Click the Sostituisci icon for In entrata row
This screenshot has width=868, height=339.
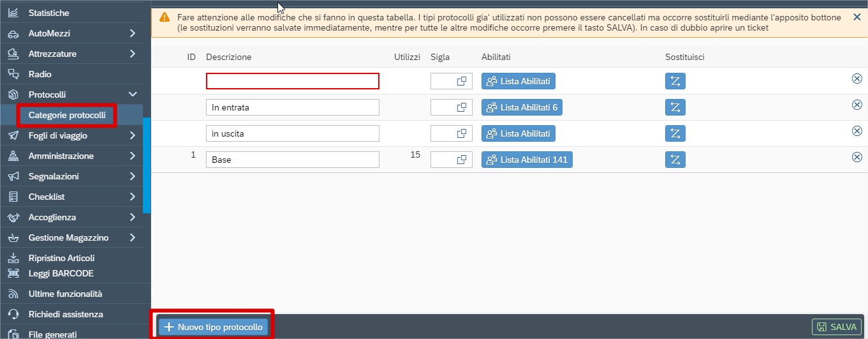675,107
